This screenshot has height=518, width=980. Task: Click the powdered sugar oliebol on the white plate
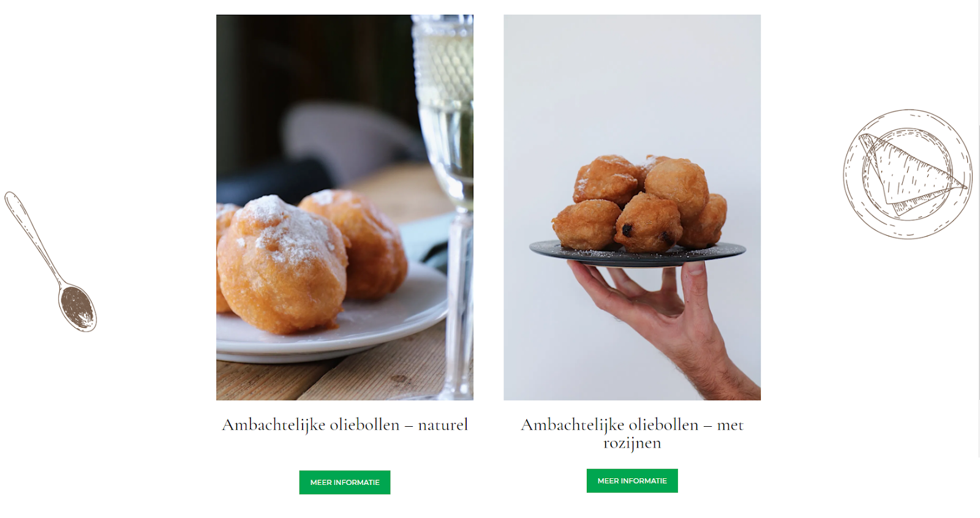pos(282,265)
